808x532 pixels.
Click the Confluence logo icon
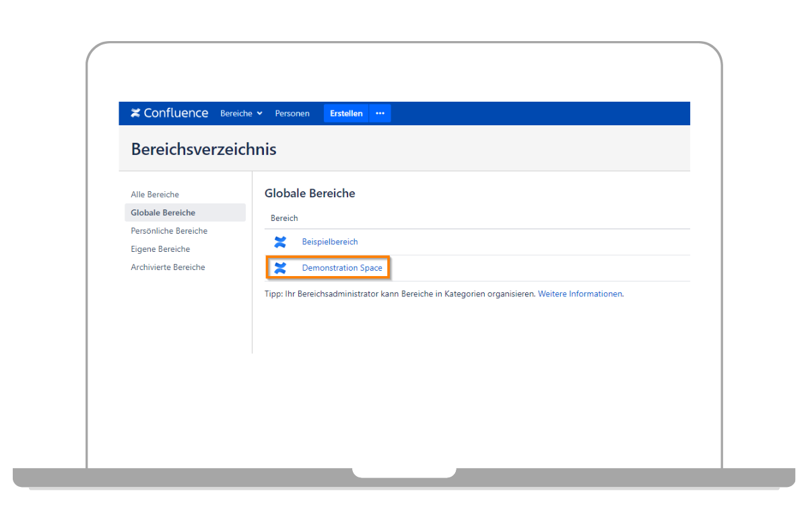click(x=135, y=113)
